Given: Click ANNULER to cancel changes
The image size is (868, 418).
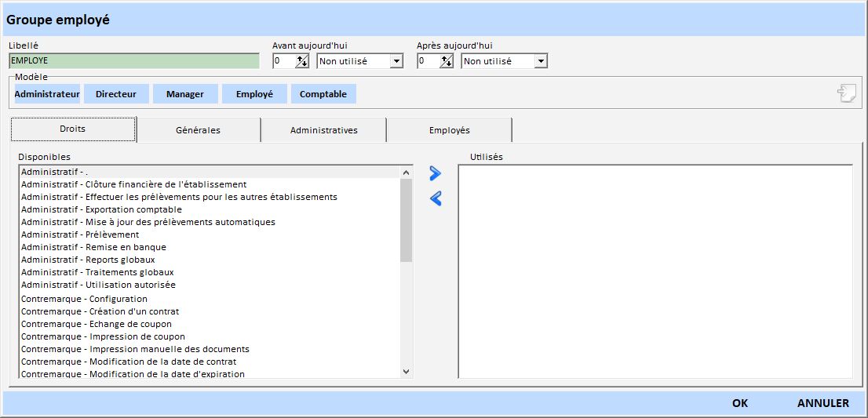Looking at the screenshot, I should click(822, 403).
